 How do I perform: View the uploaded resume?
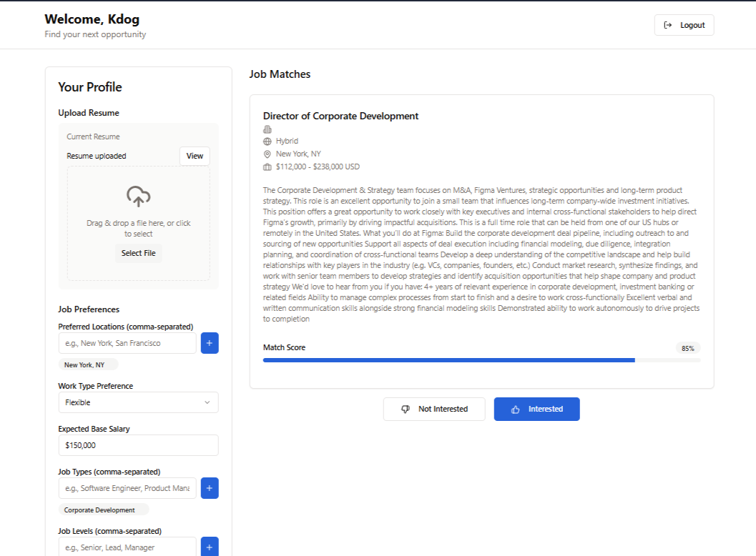click(x=195, y=156)
